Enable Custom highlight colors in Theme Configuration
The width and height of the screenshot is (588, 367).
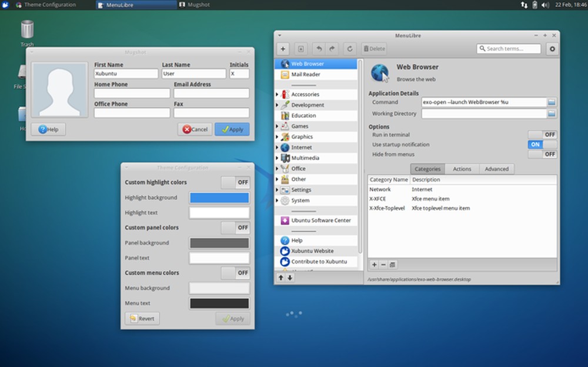pyautogui.click(x=236, y=182)
